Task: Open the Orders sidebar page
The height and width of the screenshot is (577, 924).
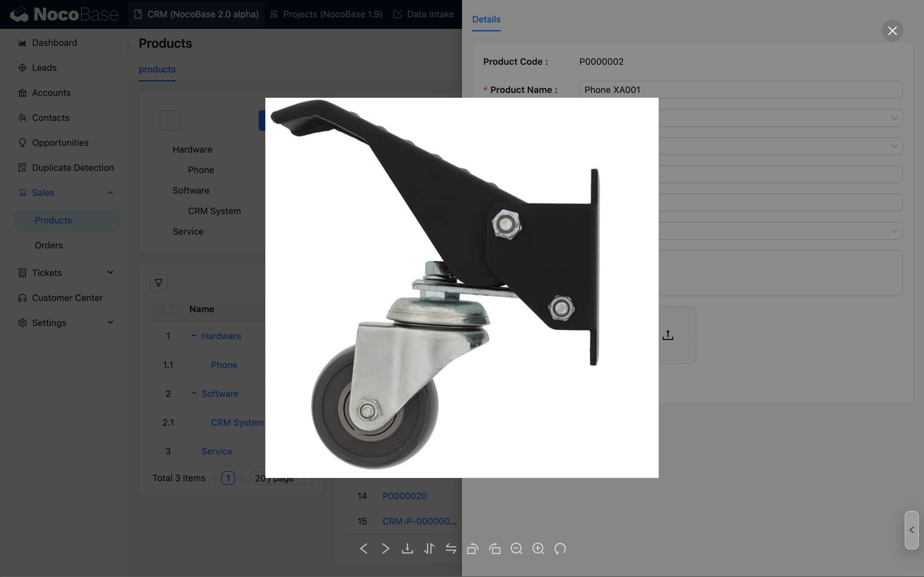Action: 48,245
